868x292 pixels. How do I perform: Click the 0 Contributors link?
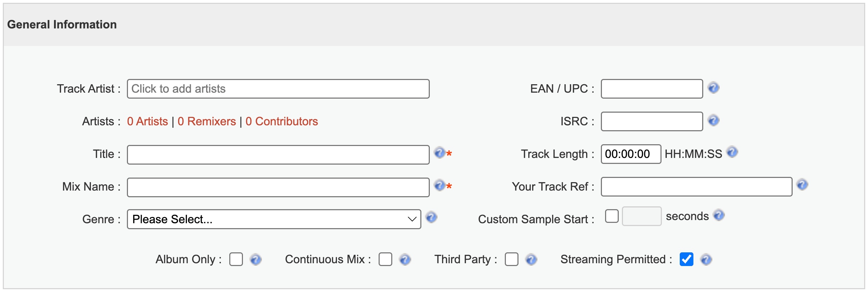(x=282, y=121)
